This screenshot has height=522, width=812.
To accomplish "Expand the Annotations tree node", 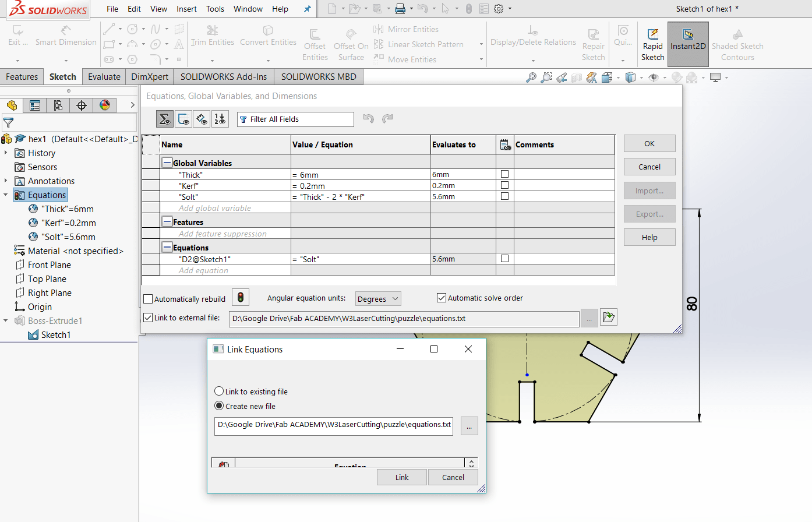I will 6,181.
